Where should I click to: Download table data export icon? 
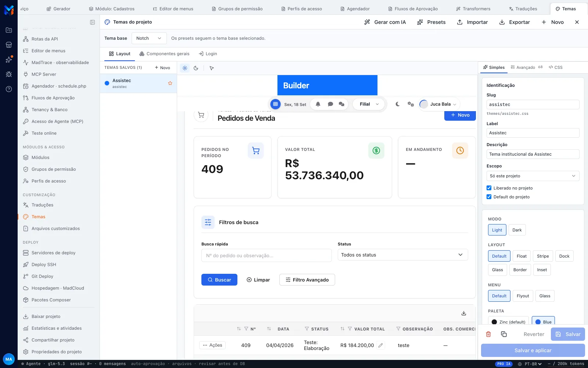[x=464, y=313]
